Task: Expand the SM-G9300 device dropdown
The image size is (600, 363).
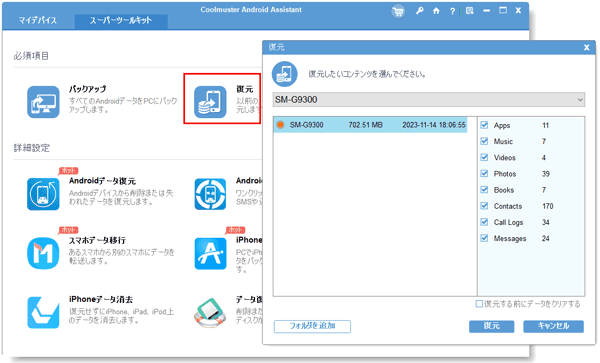Action: pos(429,99)
